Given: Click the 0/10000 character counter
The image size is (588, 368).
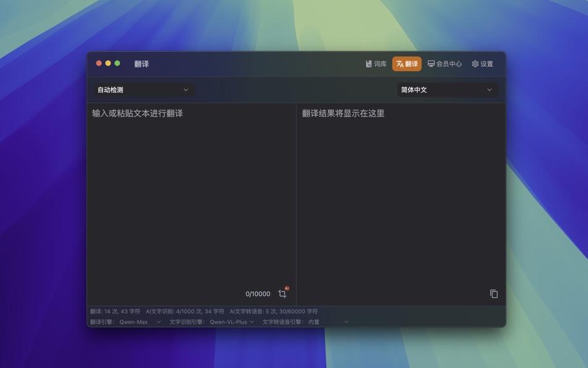Looking at the screenshot, I should [x=257, y=294].
